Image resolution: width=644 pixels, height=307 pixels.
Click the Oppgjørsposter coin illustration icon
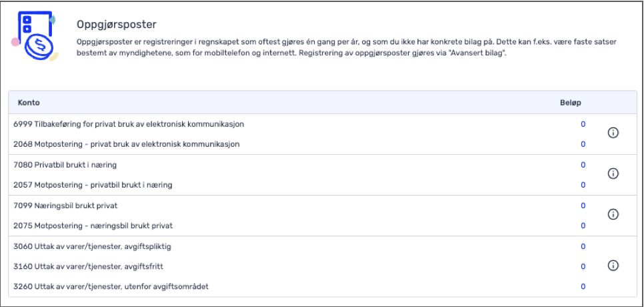35,36
